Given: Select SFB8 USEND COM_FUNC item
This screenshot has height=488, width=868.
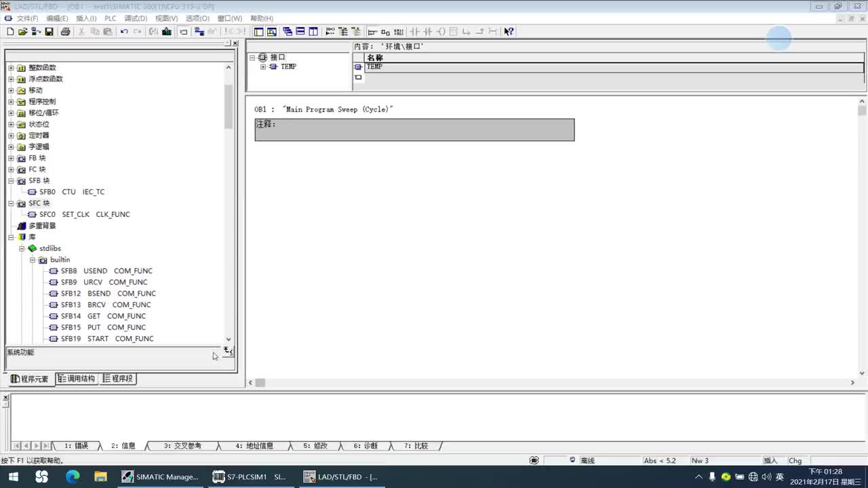Looking at the screenshot, I should click(106, 271).
